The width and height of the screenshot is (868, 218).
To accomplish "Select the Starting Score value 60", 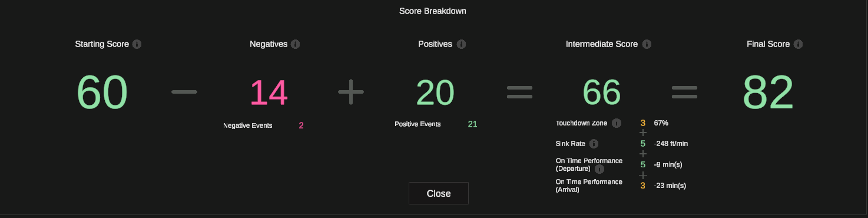I will point(102,93).
